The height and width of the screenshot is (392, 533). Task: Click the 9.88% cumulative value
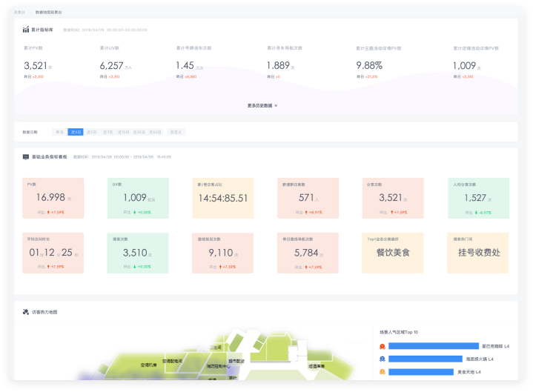(x=369, y=65)
